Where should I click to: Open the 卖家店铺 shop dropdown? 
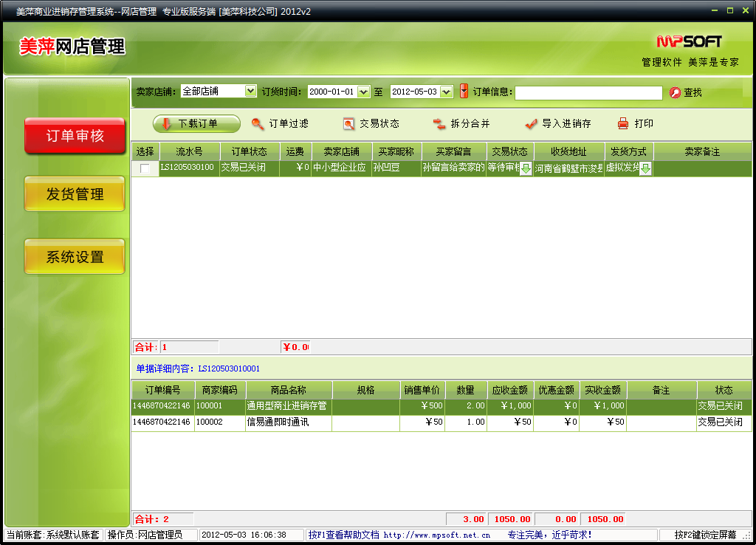[250, 92]
